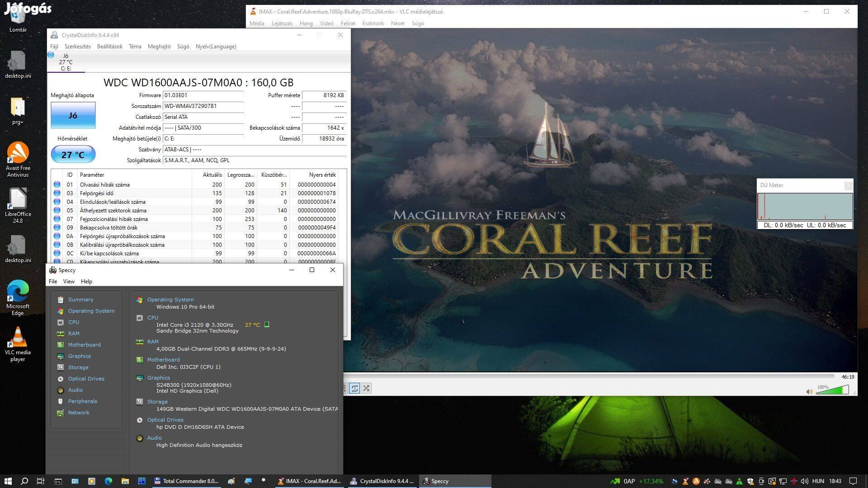
Task: Open VLC Felirat menu
Action: tap(348, 23)
